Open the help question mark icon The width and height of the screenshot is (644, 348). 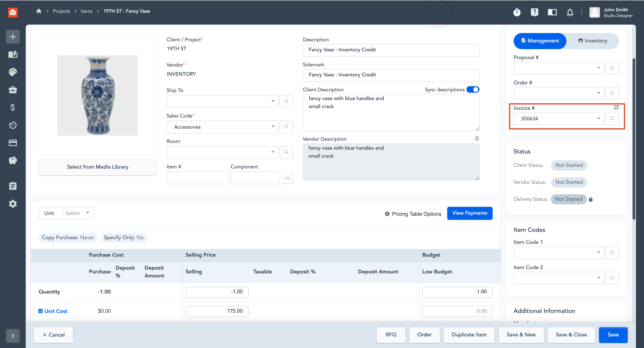534,12
